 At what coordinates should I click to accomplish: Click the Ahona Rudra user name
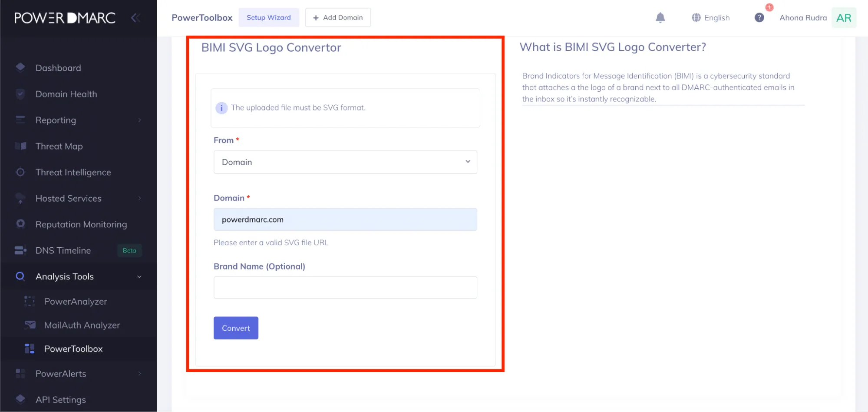(803, 18)
